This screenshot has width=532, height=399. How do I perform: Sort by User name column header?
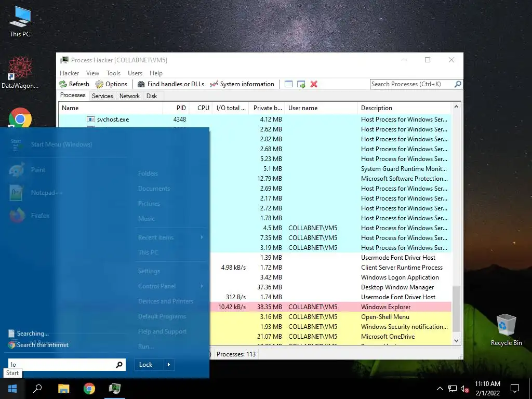pyautogui.click(x=321, y=108)
